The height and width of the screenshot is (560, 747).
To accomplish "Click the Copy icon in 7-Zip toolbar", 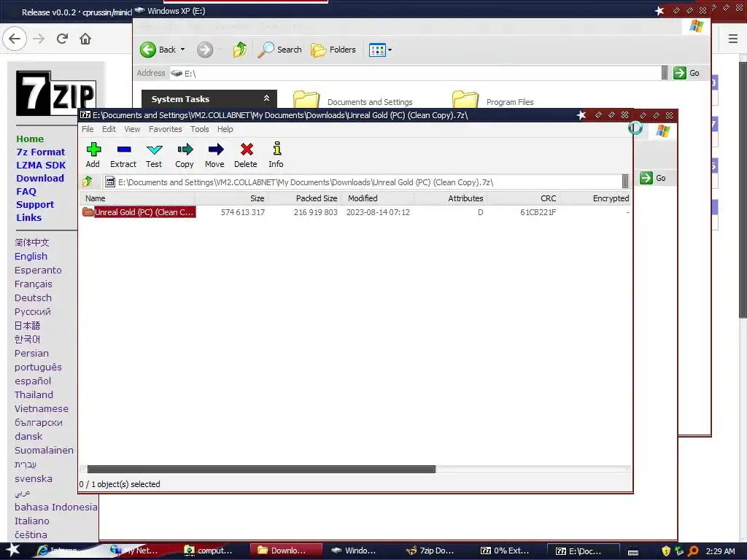I will click(x=185, y=149).
